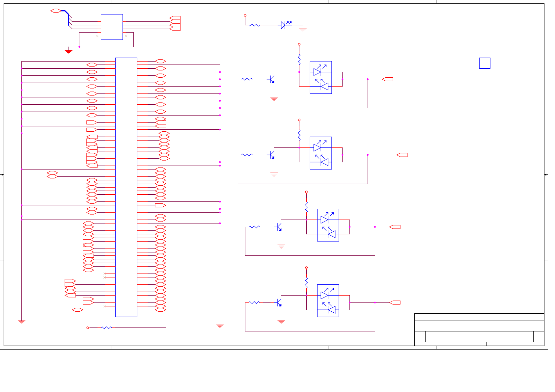Image resolution: width=555 pixels, height=392 pixels.
Task: Select the port symbol feeding the thick blue bus
Action: [x=56, y=11]
